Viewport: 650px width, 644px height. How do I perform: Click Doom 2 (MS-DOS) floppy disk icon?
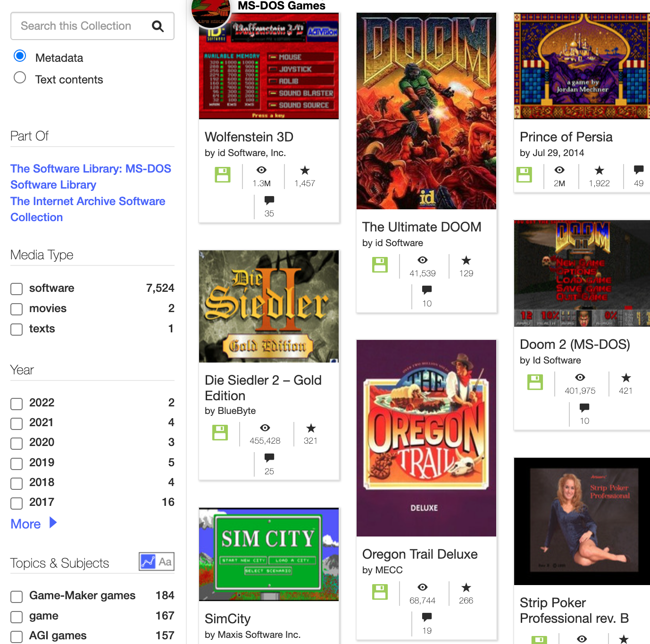pos(535,382)
